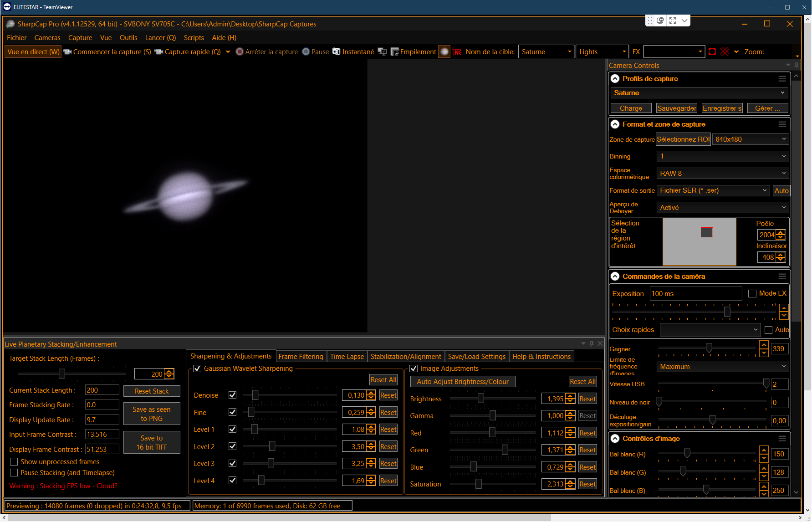
Task: Open the Binning dropdown
Action: pyautogui.click(x=723, y=156)
